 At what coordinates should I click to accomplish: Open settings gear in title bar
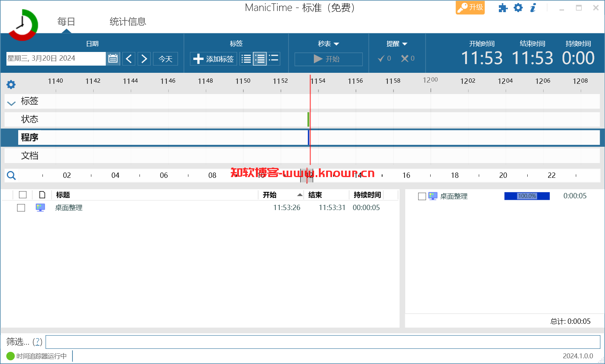click(x=518, y=8)
